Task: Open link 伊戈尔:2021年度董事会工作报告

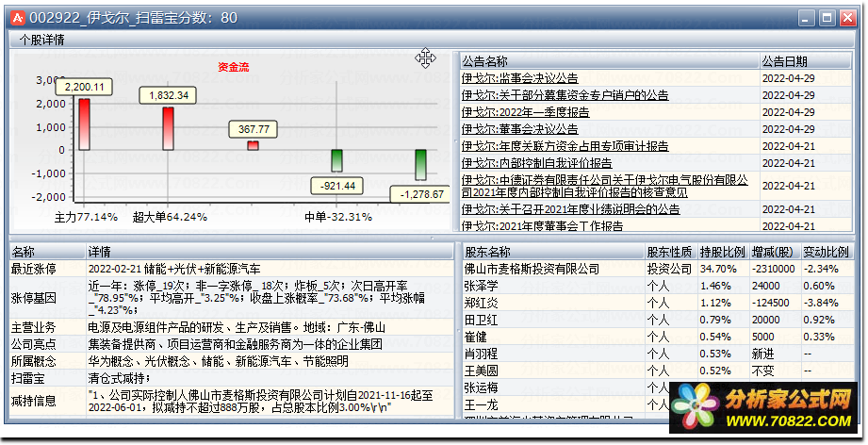Action: pos(543,226)
